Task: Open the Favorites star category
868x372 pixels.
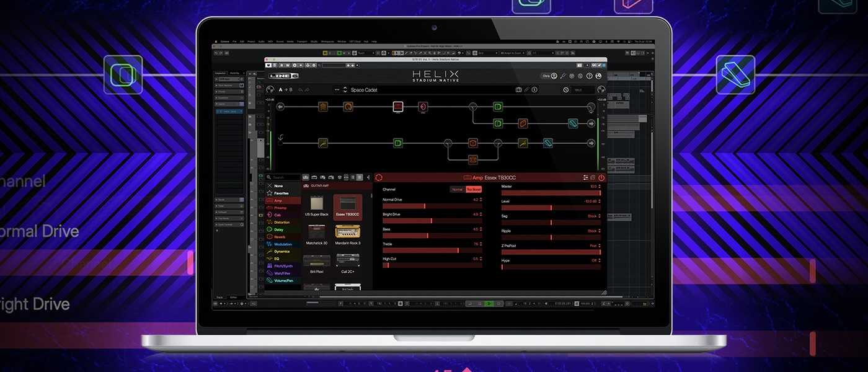Action: tap(283, 193)
